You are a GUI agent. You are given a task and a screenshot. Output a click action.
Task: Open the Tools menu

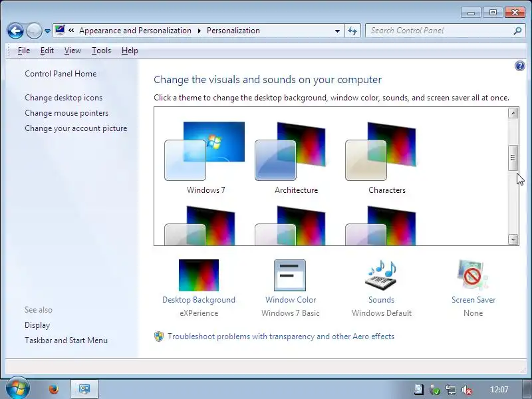(101, 51)
